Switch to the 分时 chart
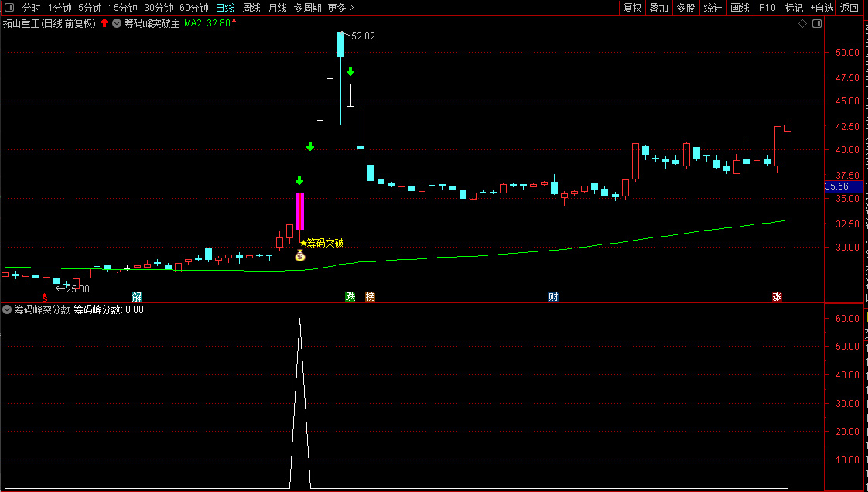The image size is (868, 492). 32,8
